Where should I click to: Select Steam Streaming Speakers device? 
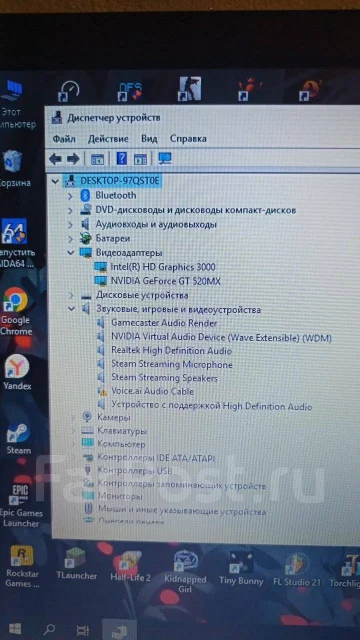coord(164,378)
